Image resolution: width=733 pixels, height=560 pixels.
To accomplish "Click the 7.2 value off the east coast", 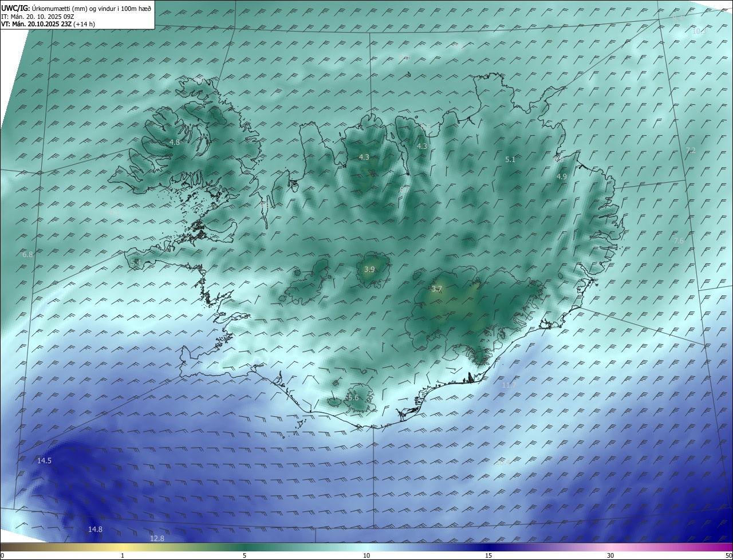I will 691,150.
